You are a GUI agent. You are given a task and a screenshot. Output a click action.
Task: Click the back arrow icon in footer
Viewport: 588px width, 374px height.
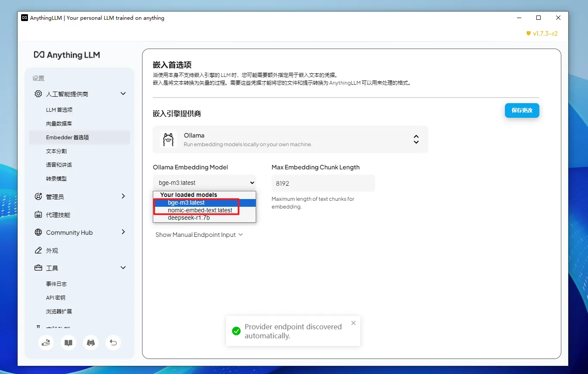[x=113, y=343]
